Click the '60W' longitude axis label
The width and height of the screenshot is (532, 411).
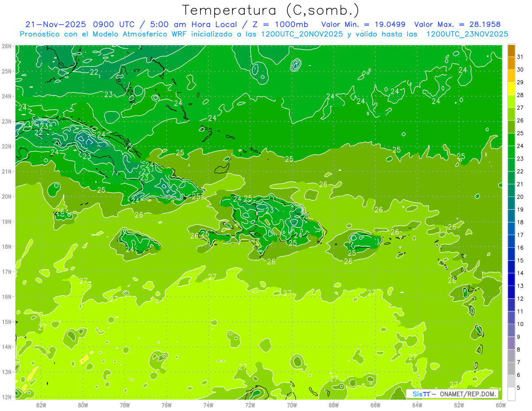pyautogui.click(x=501, y=405)
